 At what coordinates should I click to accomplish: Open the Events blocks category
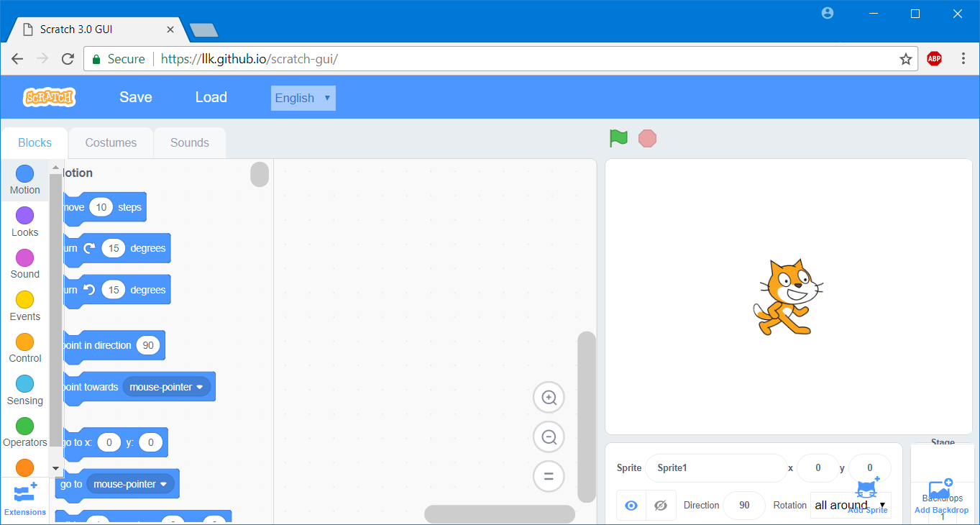(24, 304)
